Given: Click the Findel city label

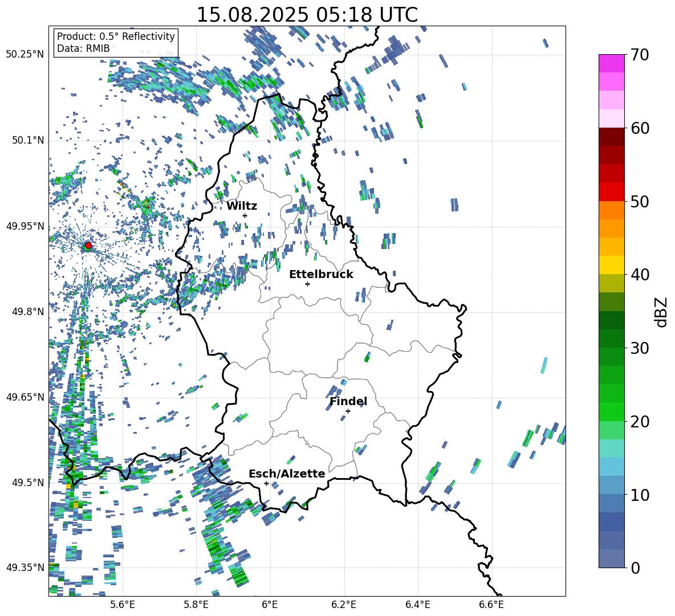Looking at the screenshot, I should click(x=348, y=401).
